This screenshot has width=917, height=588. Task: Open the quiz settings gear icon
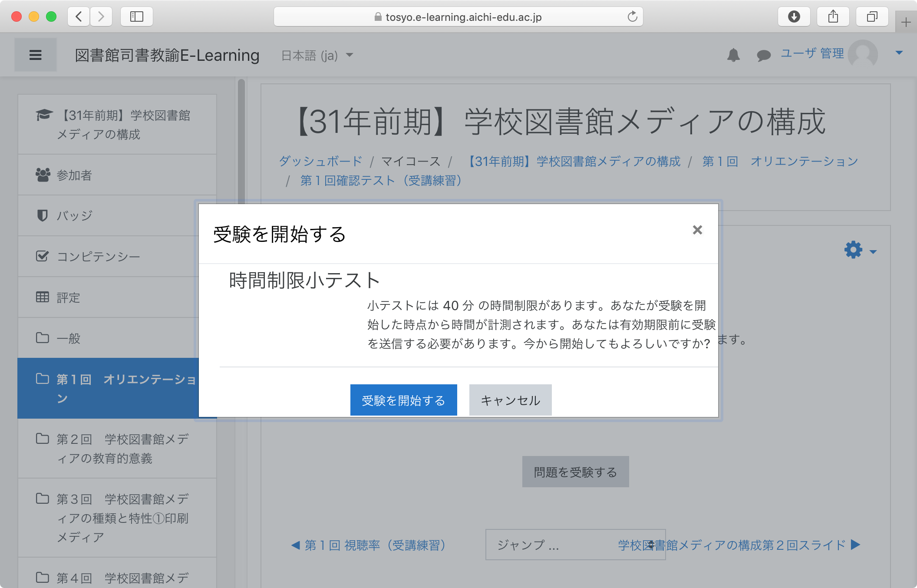click(853, 250)
